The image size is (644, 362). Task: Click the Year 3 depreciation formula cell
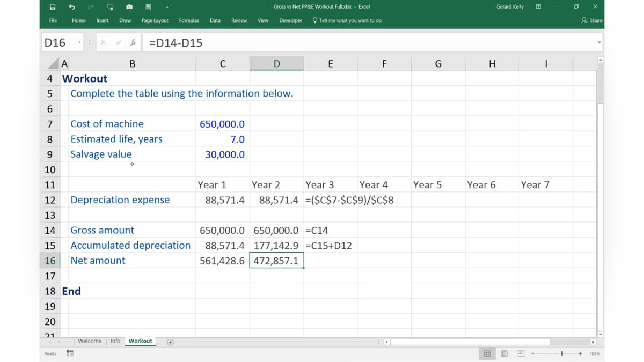(330, 200)
